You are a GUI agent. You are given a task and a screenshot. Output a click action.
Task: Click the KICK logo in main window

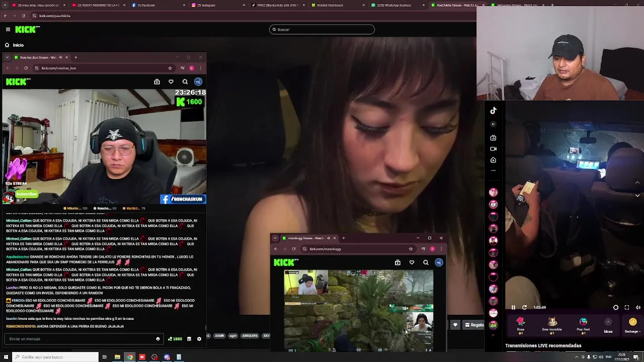(27, 30)
